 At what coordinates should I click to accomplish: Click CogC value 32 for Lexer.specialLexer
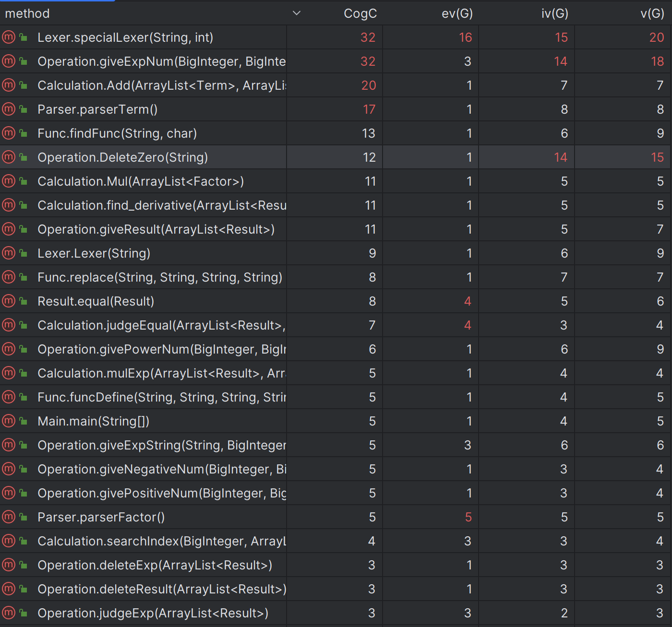coord(368,37)
